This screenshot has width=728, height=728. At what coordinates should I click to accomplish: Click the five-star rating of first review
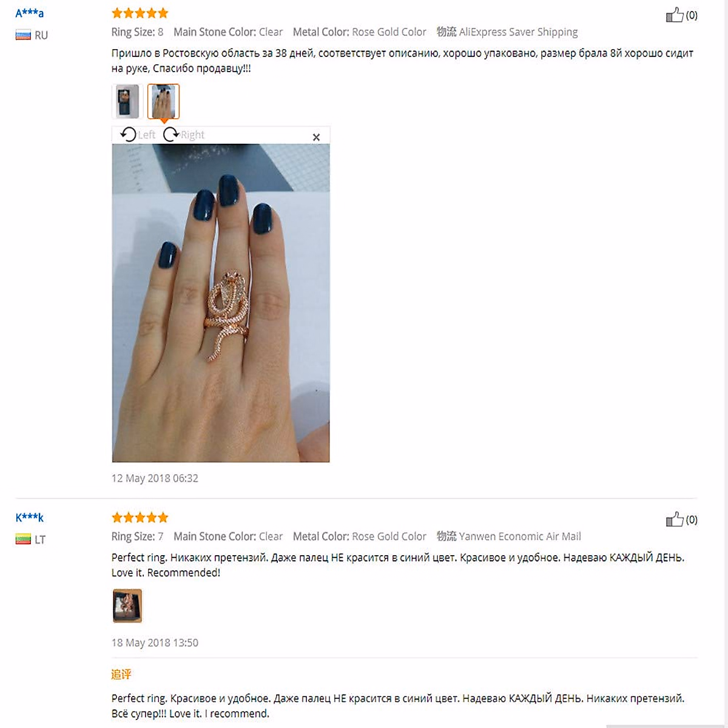click(x=140, y=13)
